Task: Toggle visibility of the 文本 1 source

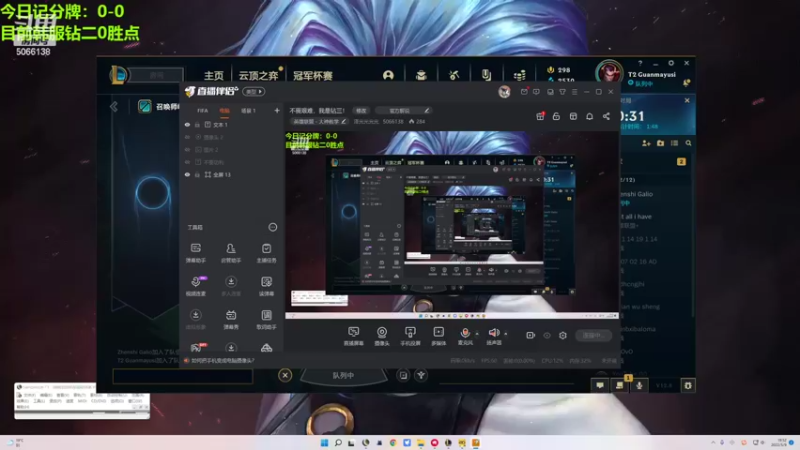Action: pyautogui.click(x=187, y=124)
